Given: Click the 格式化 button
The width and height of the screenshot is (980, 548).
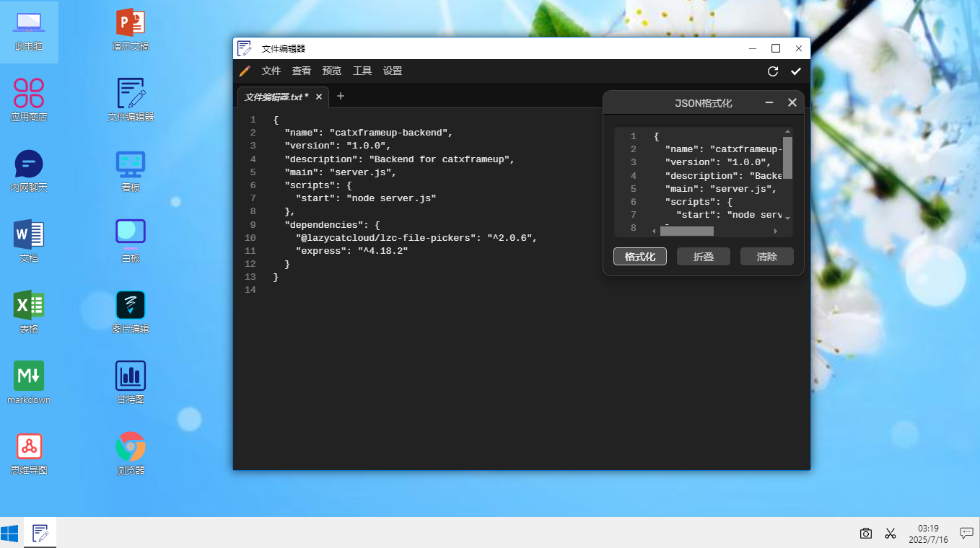Looking at the screenshot, I should (640, 257).
